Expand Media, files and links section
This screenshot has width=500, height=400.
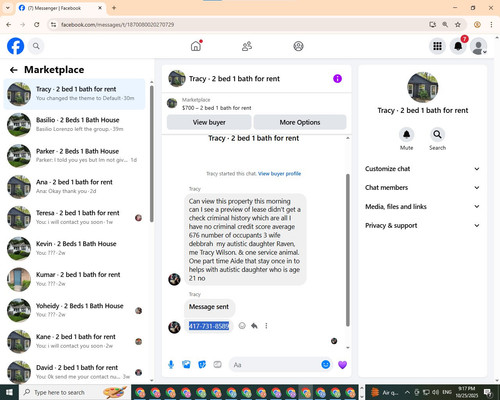click(422, 206)
